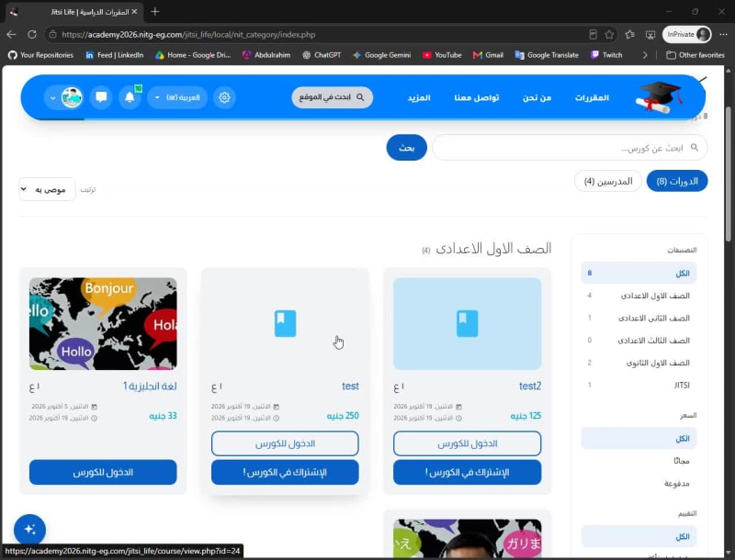735x560 pixels.
Task: Open the test2 course title link
Action: point(530,386)
